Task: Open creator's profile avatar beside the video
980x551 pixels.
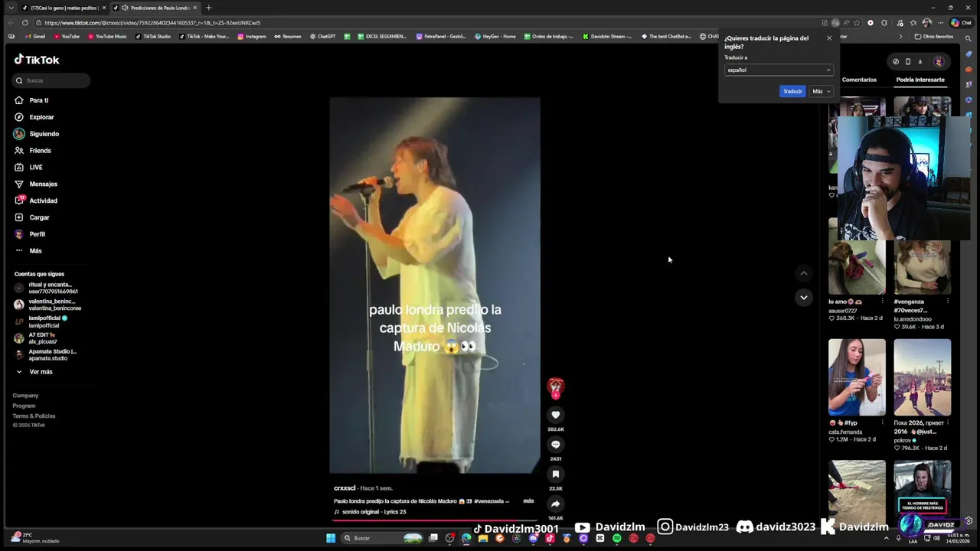Action: click(x=556, y=387)
